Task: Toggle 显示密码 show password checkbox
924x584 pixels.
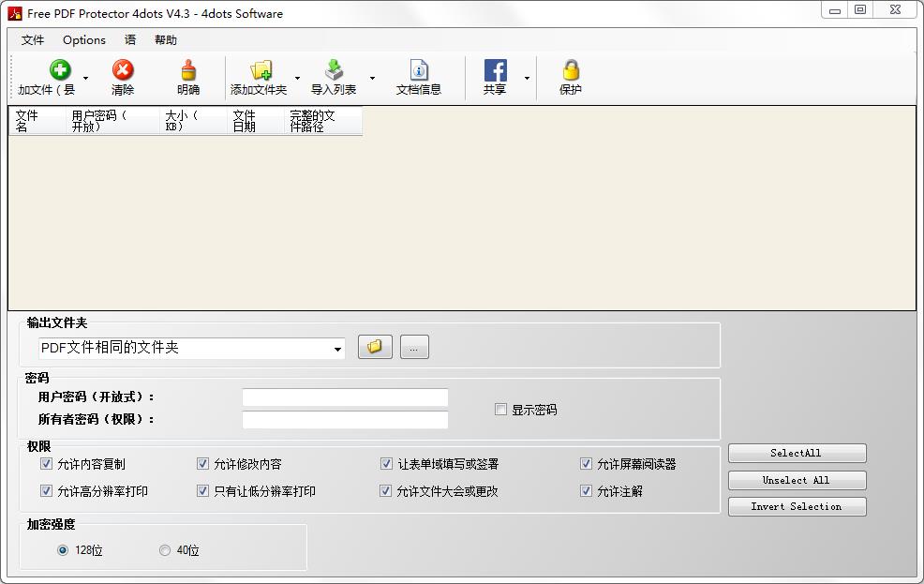Action: (501, 409)
